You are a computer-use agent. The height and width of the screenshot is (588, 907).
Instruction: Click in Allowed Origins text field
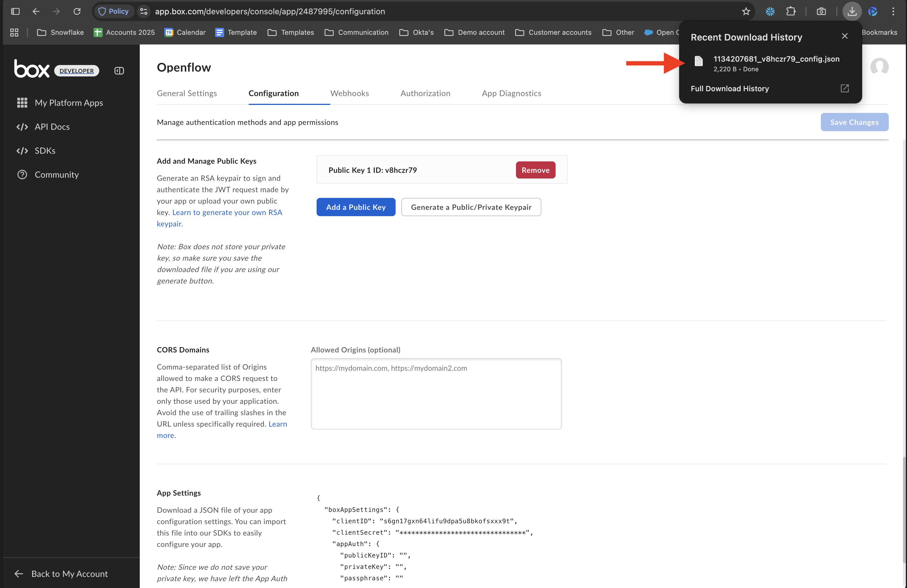(436, 393)
